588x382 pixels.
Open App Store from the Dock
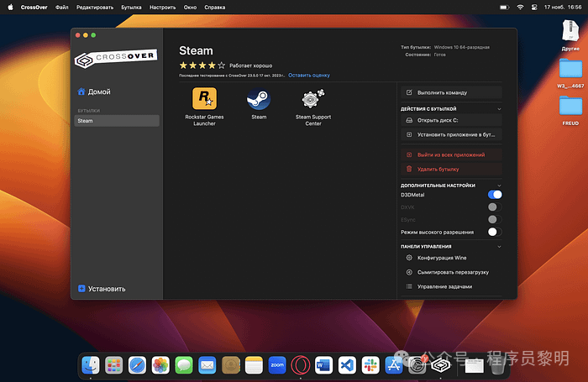click(394, 364)
